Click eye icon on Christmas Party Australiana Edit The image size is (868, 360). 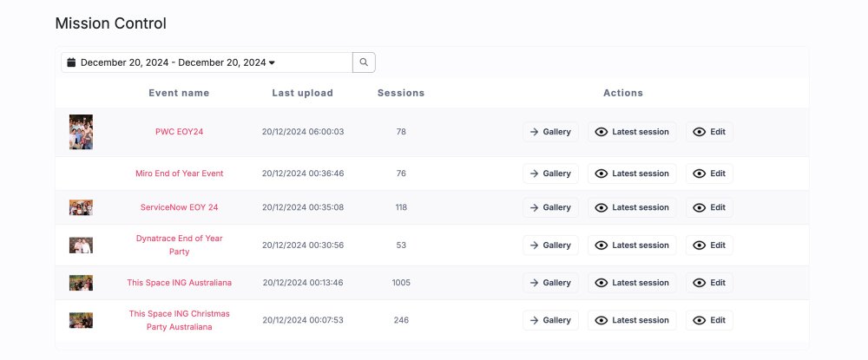(x=700, y=320)
